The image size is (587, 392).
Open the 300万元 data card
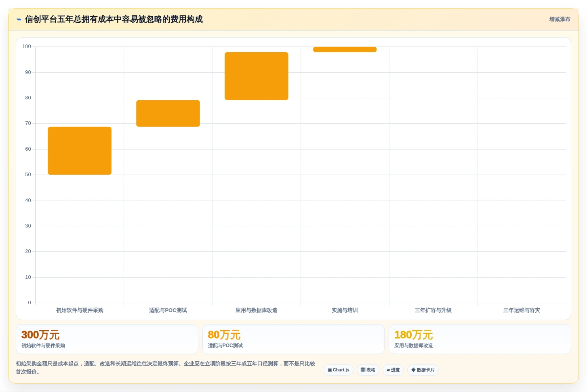(107, 339)
